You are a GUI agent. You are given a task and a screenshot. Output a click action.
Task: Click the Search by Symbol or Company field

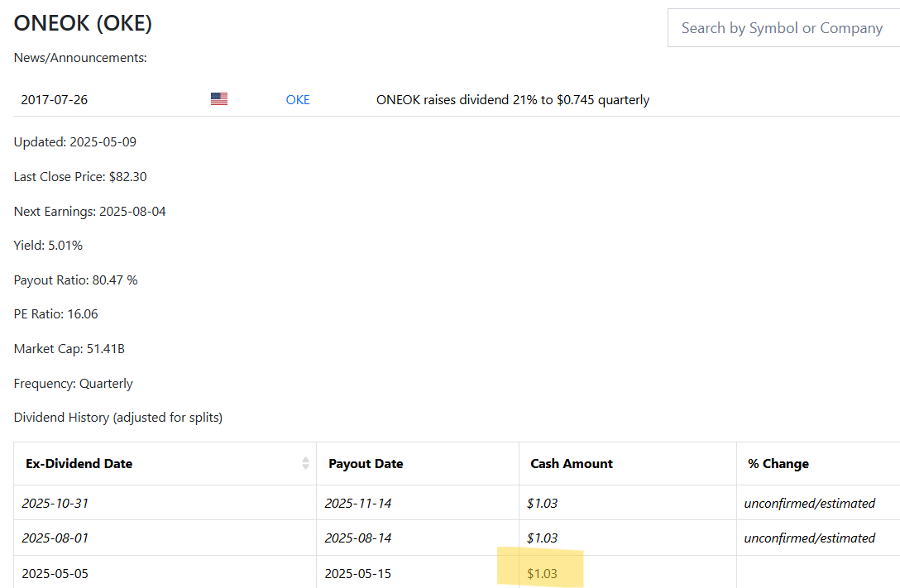pos(783,27)
